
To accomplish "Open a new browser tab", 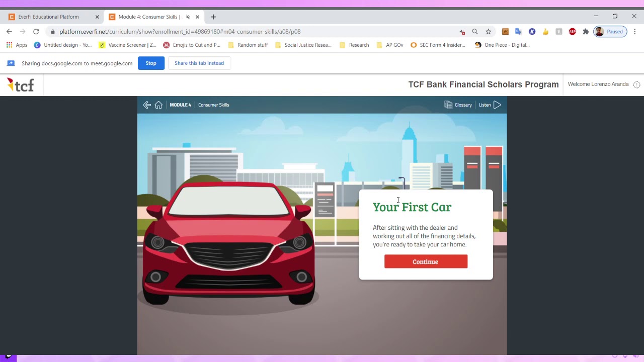I will tap(213, 17).
